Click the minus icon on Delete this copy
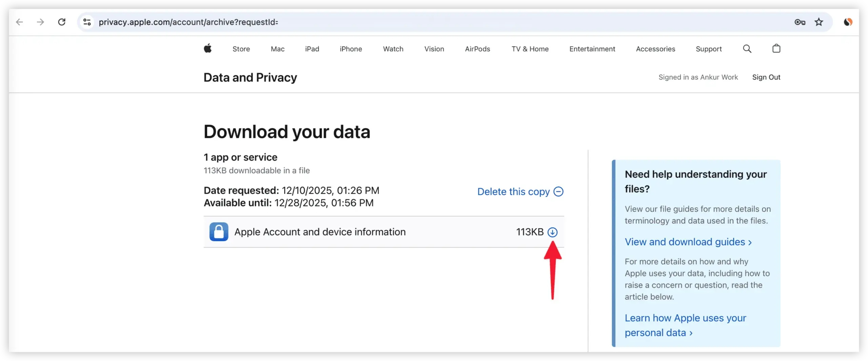Screen dimensions: 868x361 pyautogui.click(x=558, y=192)
